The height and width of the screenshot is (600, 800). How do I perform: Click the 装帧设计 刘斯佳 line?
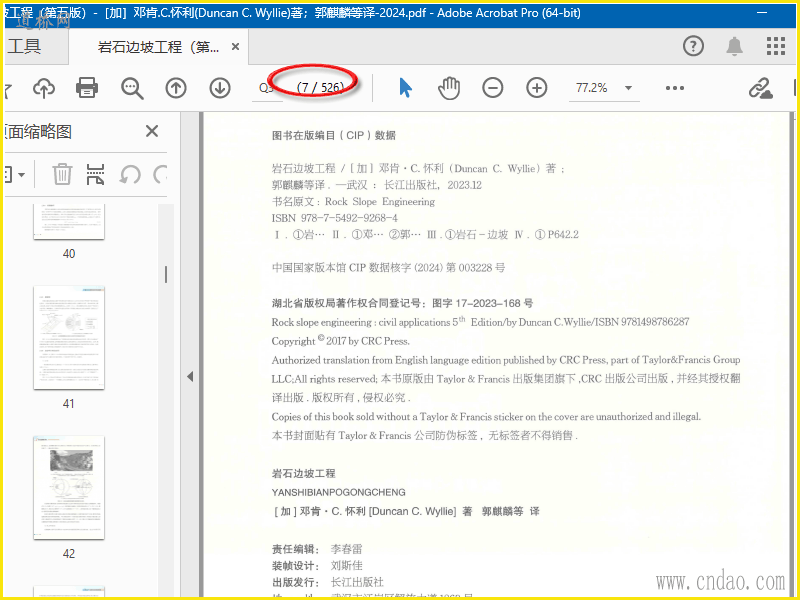click(x=317, y=566)
